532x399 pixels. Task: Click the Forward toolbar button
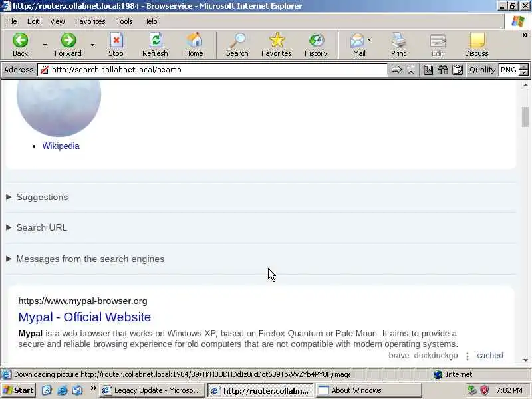tap(68, 45)
